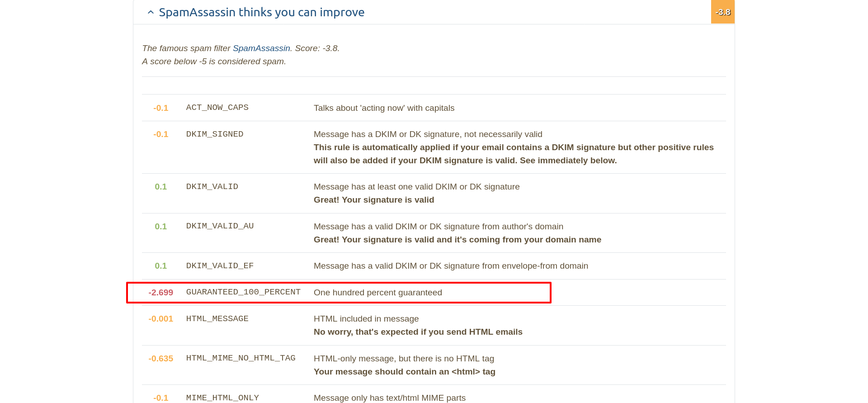Click the score beside DKIM_SIGNED
This screenshot has height=403, width=868.
click(161, 134)
